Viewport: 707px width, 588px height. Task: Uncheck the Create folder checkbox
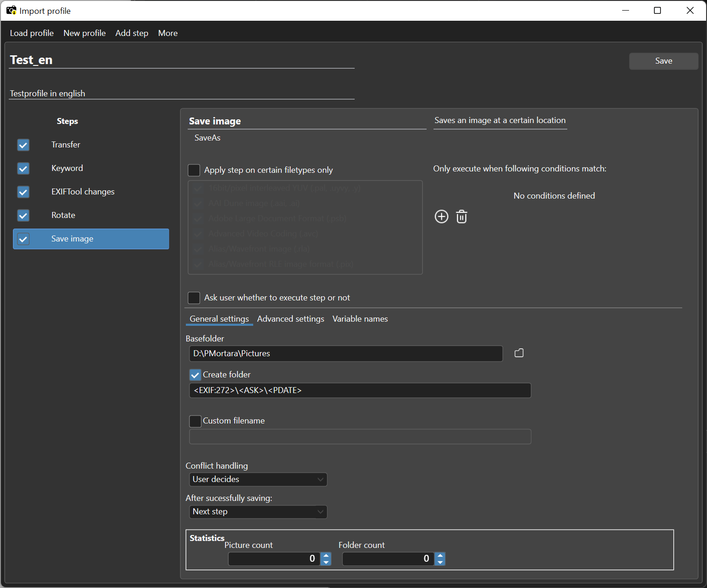pyautogui.click(x=195, y=375)
